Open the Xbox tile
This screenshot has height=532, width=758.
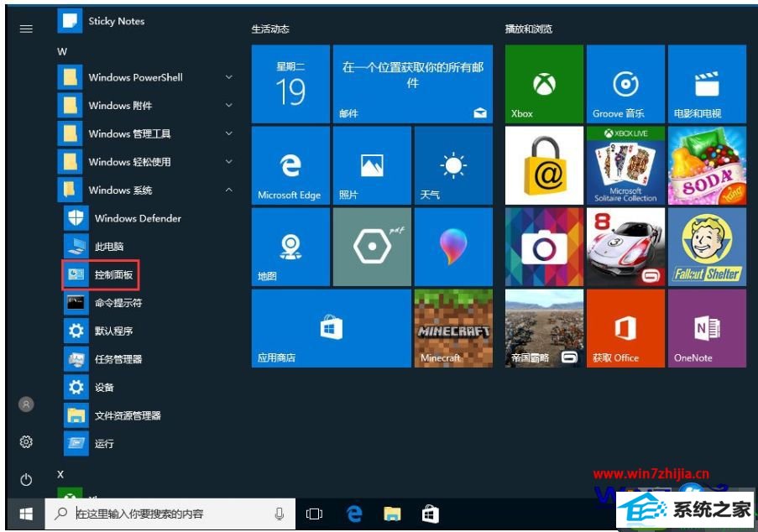click(544, 84)
